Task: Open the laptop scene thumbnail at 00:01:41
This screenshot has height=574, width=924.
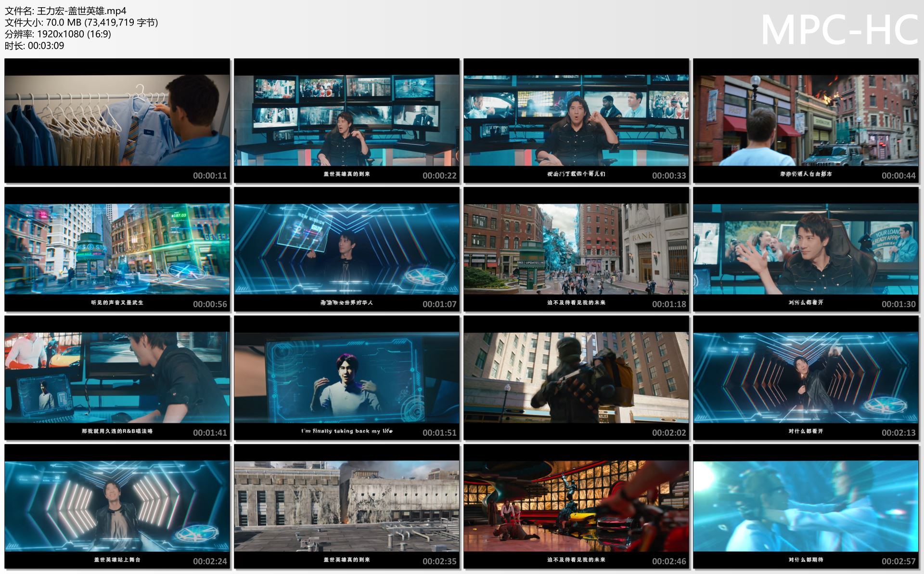Action: (x=117, y=378)
